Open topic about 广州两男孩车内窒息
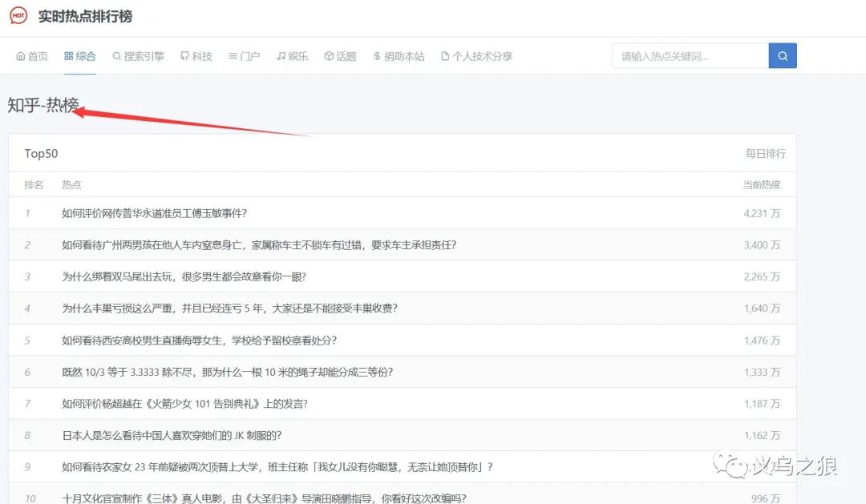 coord(258,245)
